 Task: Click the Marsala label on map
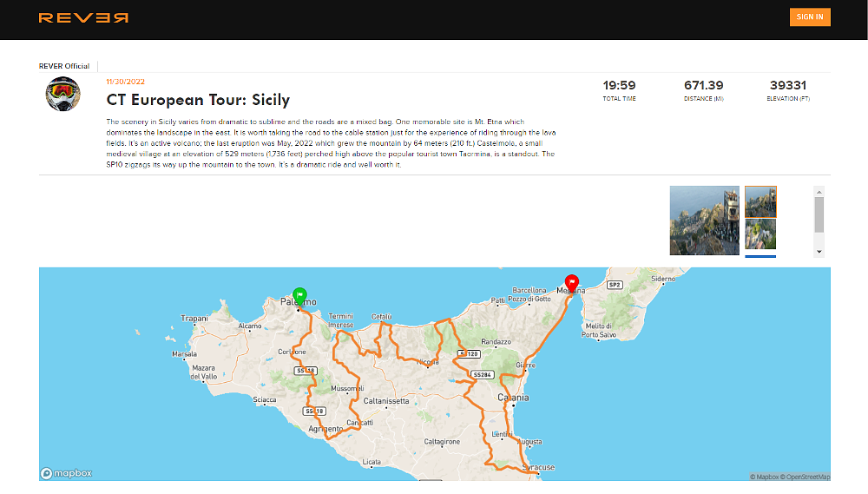[x=184, y=354]
